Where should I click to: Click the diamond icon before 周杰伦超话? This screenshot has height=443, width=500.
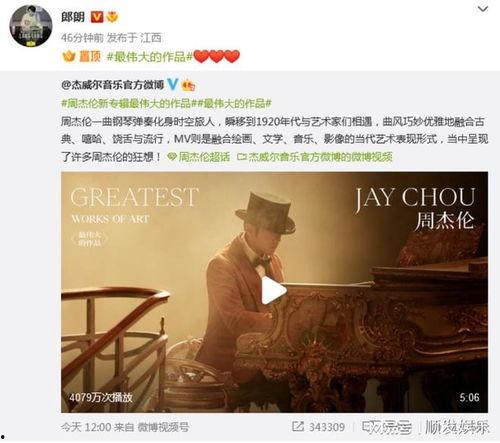172,156
